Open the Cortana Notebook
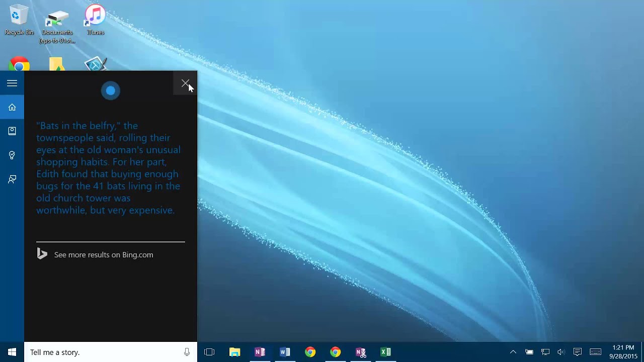 (x=12, y=131)
